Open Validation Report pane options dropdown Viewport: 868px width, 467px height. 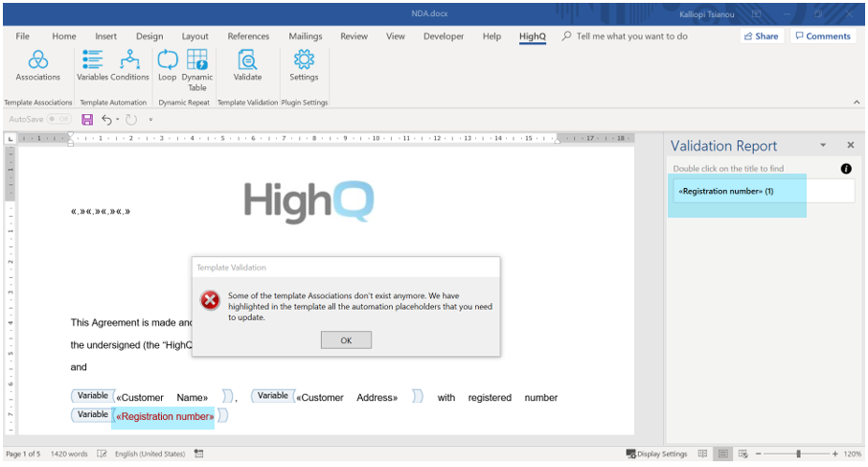[x=823, y=146]
